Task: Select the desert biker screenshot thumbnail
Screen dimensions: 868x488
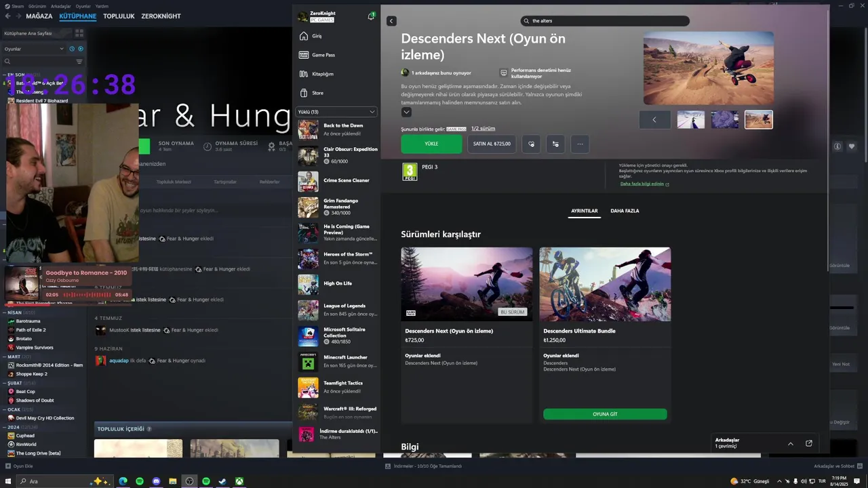Action: point(758,120)
